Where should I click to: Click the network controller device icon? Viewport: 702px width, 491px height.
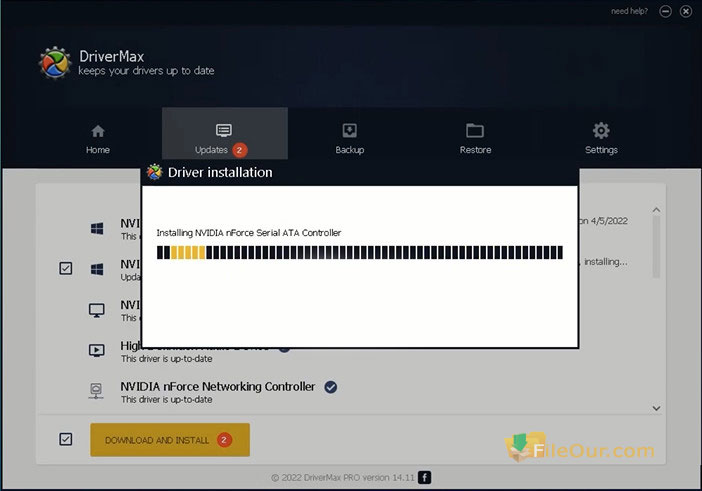click(96, 391)
